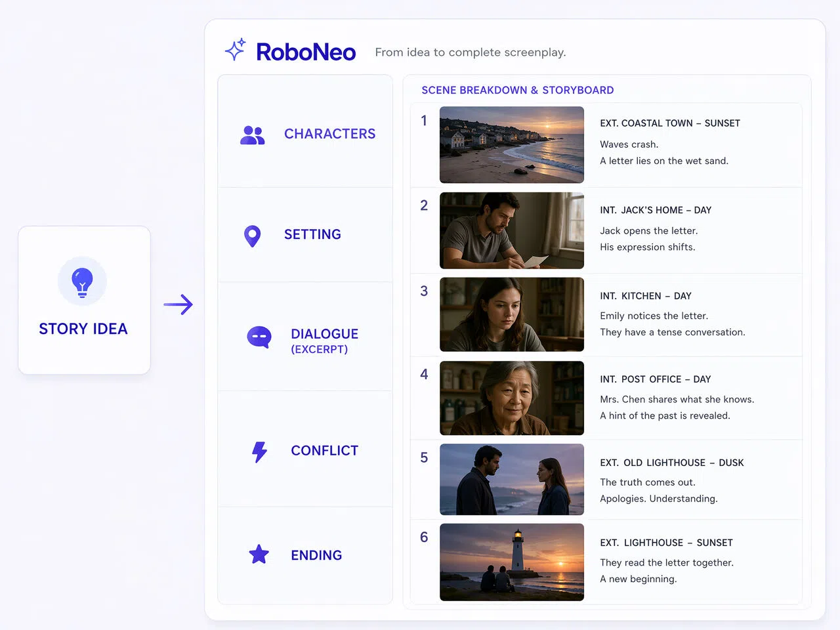This screenshot has width=840, height=630.
Task: Click the RoboNeo brand name
Action: pyautogui.click(x=306, y=52)
